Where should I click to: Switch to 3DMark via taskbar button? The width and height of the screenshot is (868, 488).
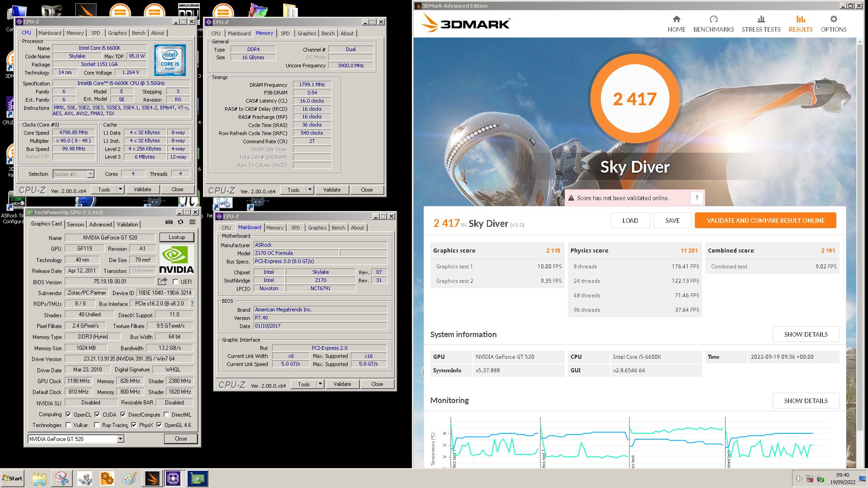click(x=152, y=478)
